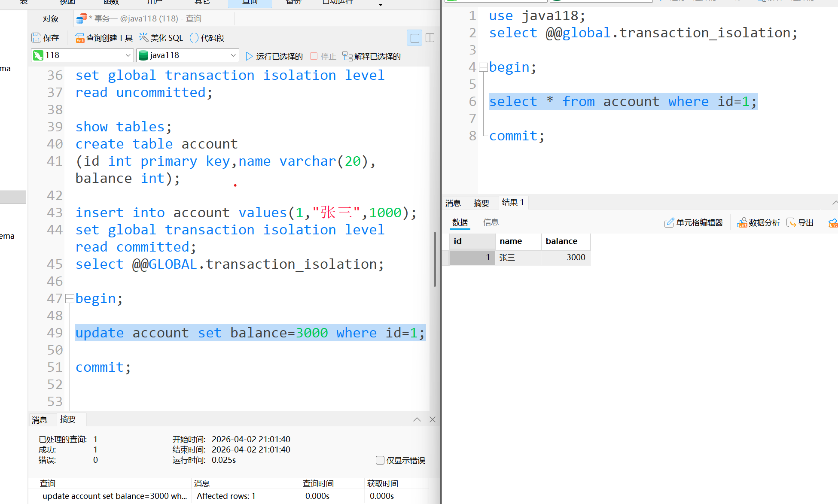Switch to the 消息 tab in left panel
The width and height of the screenshot is (838, 504).
40,420
